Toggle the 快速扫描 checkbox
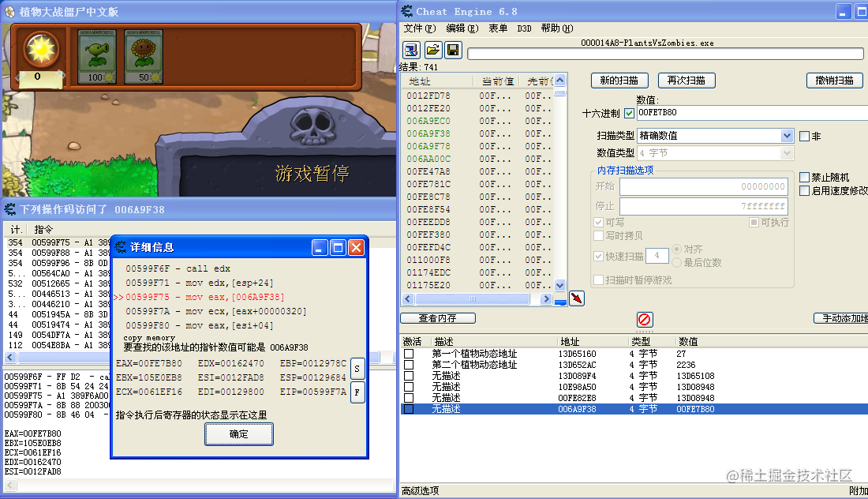The image size is (868, 499). click(598, 256)
